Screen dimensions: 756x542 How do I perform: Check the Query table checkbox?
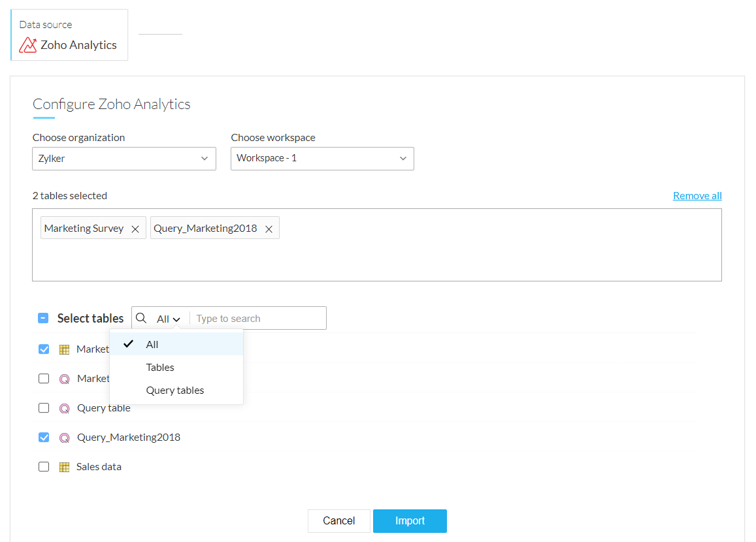(44, 408)
